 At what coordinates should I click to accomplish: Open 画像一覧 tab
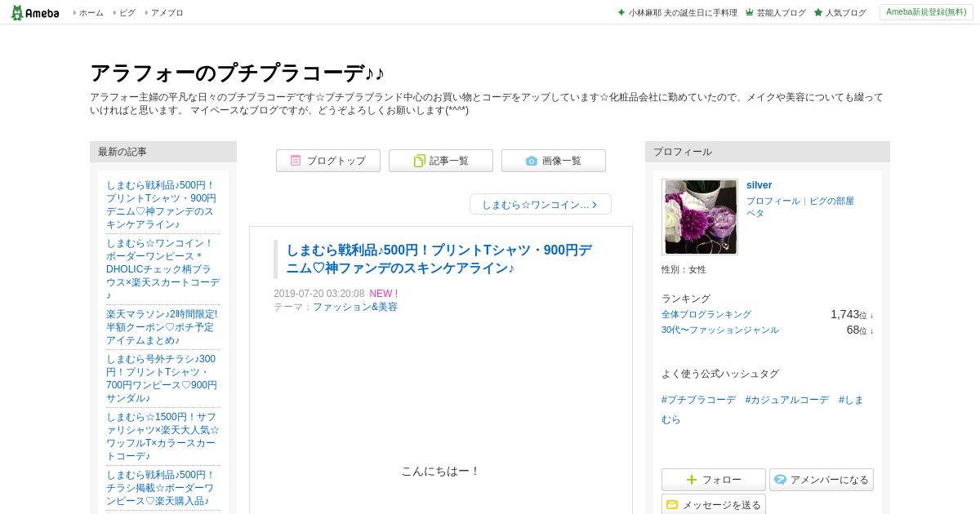tap(554, 161)
